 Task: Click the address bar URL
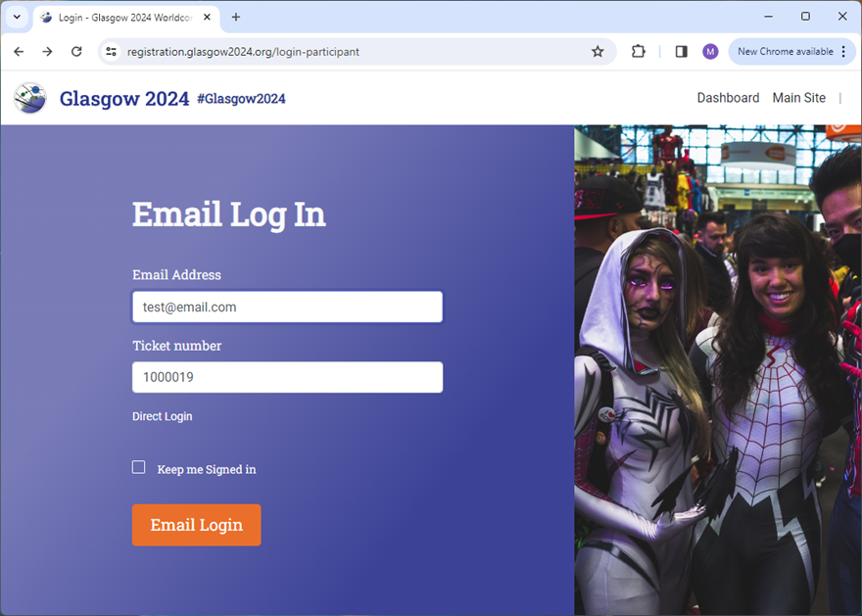pyautogui.click(x=243, y=52)
